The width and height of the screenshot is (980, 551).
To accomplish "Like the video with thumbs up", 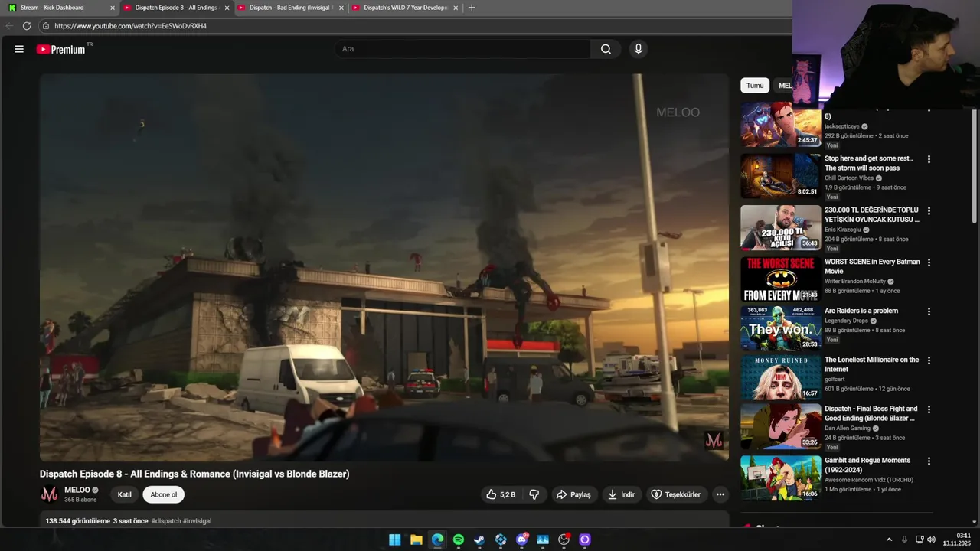I will click(x=501, y=494).
